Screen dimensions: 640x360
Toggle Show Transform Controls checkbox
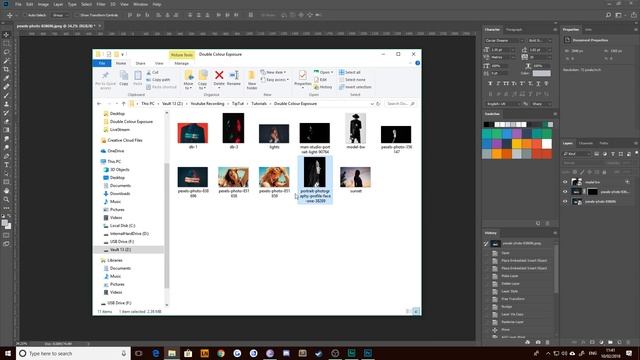[76, 15]
